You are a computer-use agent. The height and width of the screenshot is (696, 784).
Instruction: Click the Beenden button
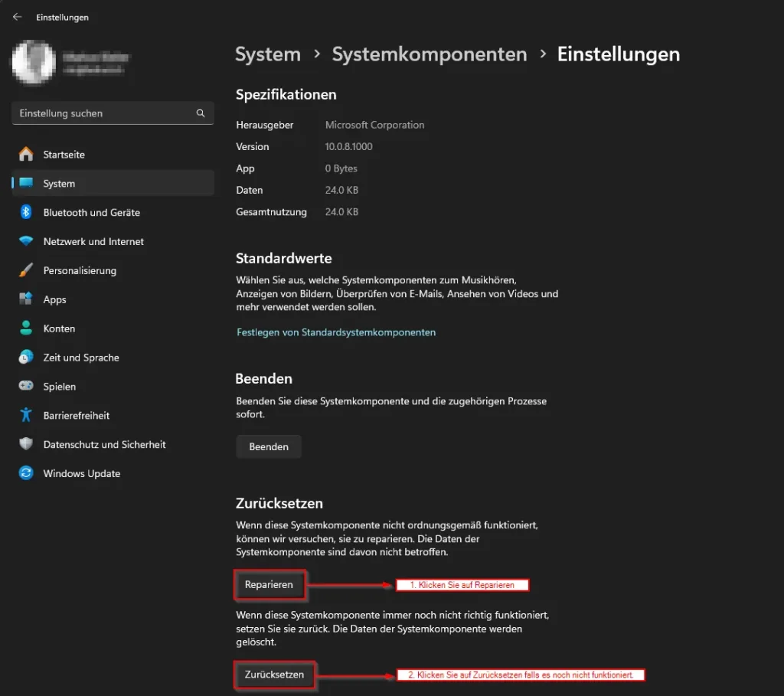268,446
